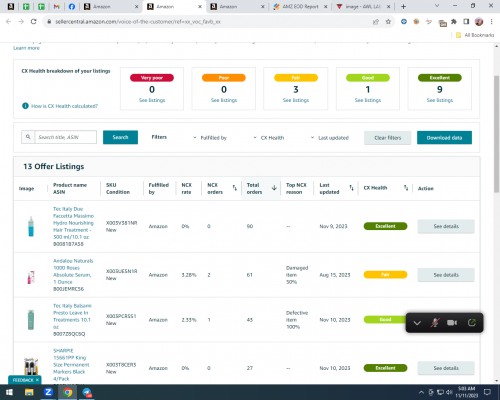The width and height of the screenshot is (500, 400).
Task: Open See listings under Fair
Action: (x=296, y=100)
